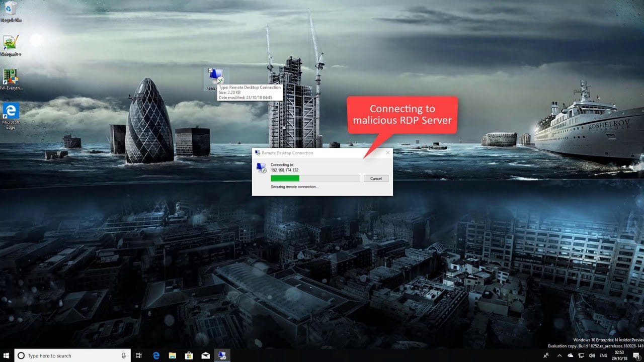Open Task View from the taskbar
The height and width of the screenshot is (362, 644).
point(139,355)
